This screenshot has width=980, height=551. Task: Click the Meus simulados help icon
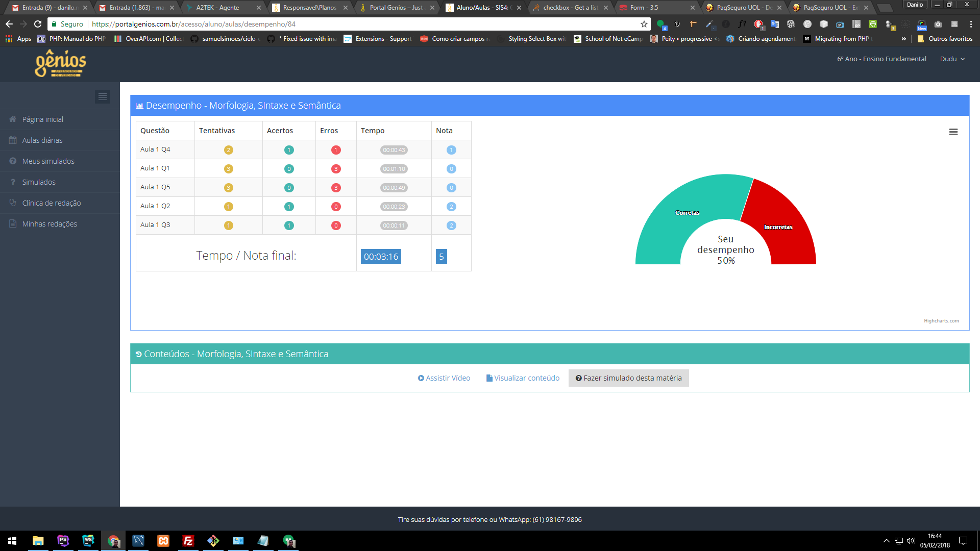point(13,161)
